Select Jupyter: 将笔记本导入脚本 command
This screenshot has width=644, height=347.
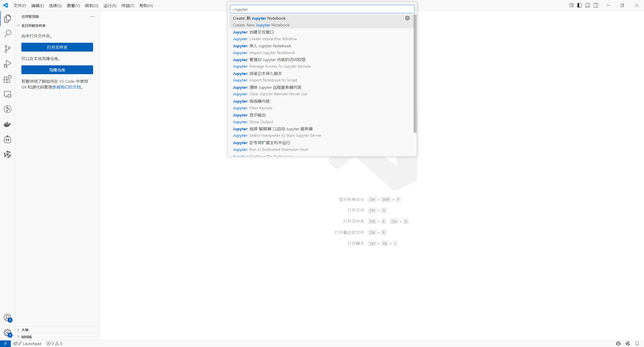[x=321, y=77]
